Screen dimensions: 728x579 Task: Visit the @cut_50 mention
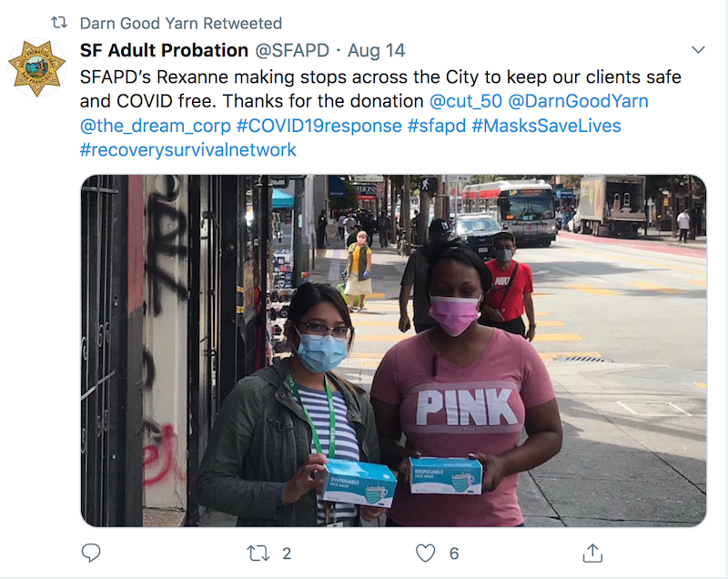[466, 101]
